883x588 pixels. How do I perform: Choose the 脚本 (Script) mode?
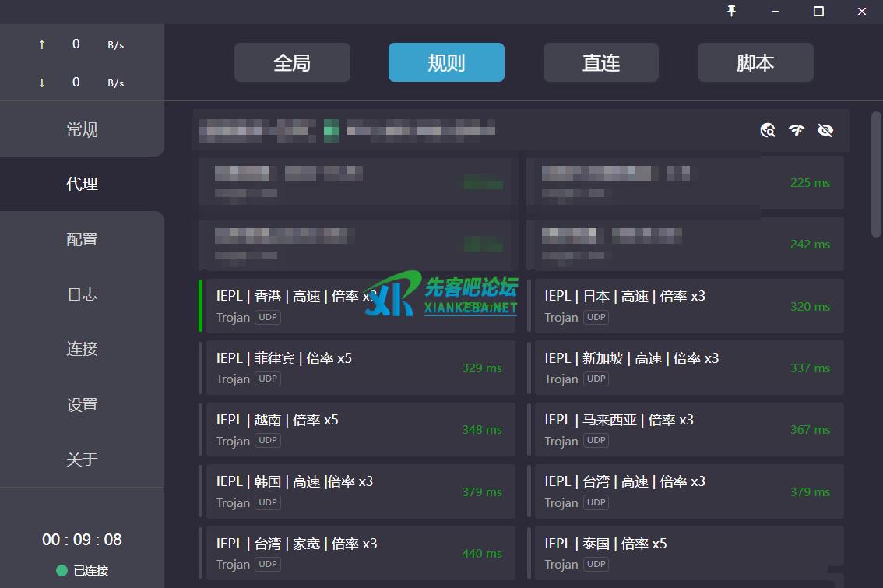(755, 62)
